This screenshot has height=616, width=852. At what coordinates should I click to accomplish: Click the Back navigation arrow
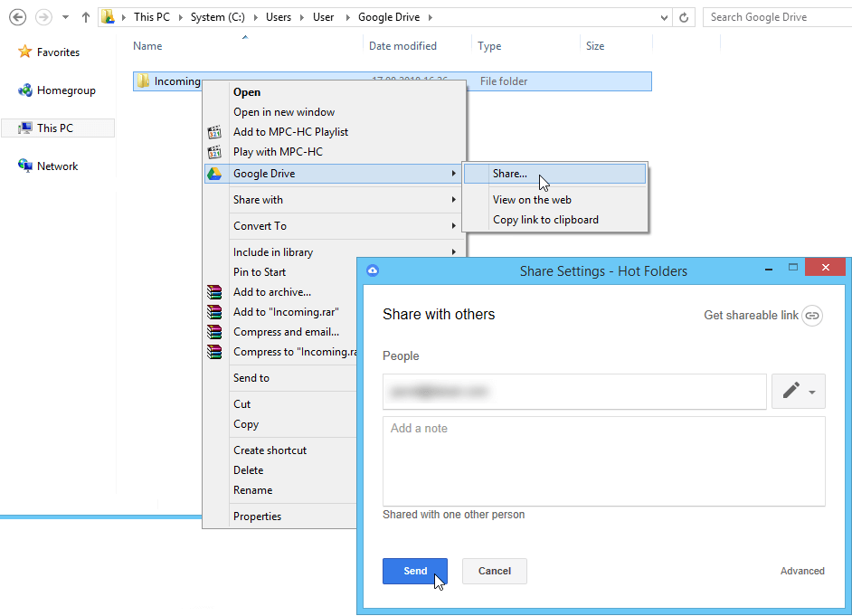pos(17,17)
